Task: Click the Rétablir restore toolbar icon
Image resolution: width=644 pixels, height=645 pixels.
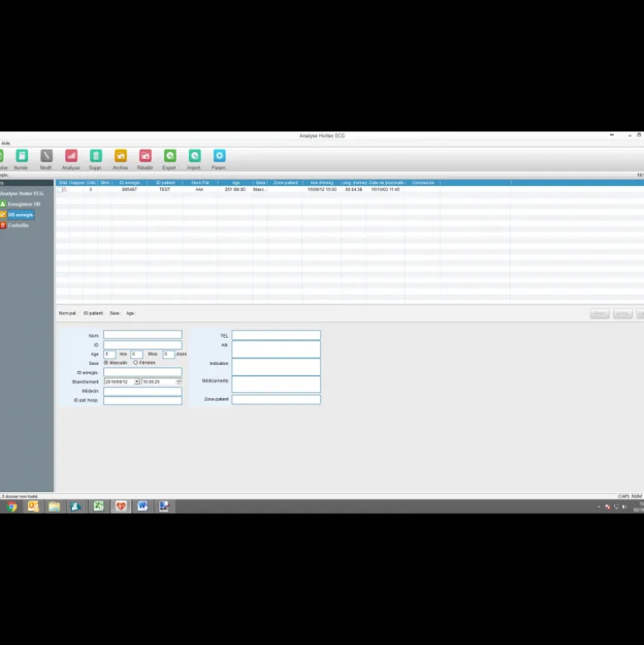Action: [145, 156]
